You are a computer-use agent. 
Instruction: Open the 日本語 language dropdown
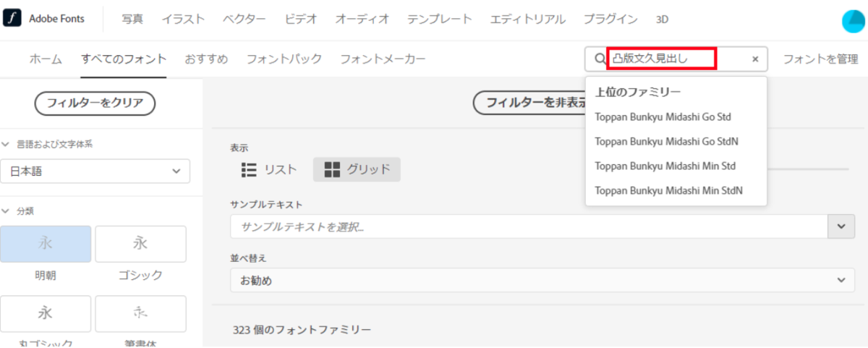click(95, 171)
